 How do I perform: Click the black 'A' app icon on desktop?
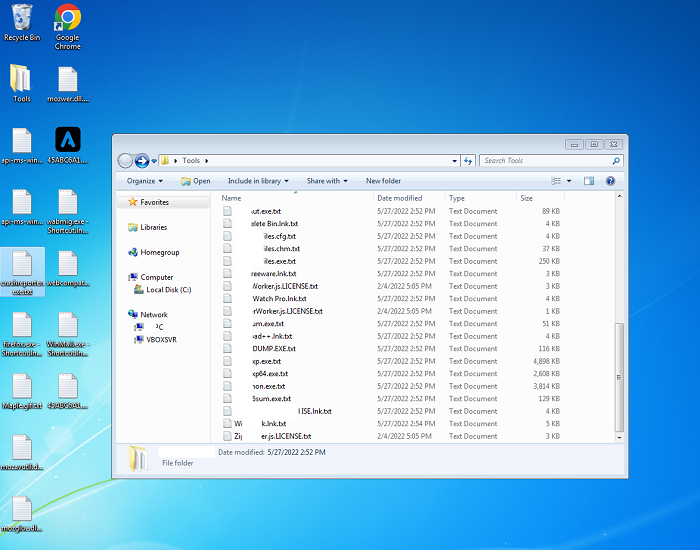68,139
